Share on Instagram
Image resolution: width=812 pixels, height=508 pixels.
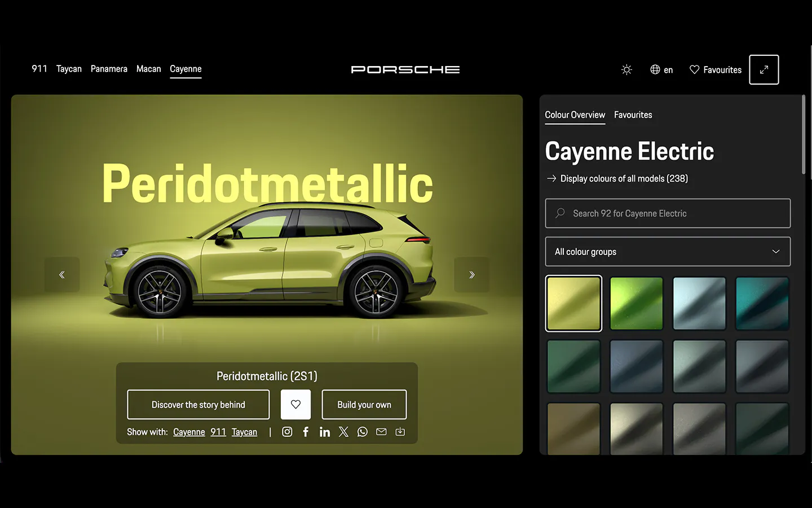pyautogui.click(x=287, y=432)
